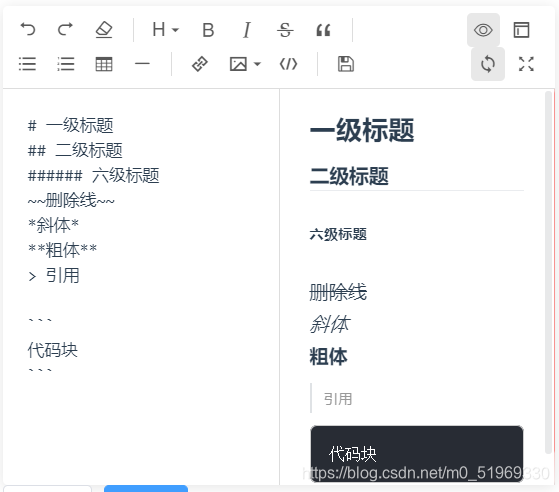Click the dark 代码块 code block preview
559x492 pixels.
(417, 453)
